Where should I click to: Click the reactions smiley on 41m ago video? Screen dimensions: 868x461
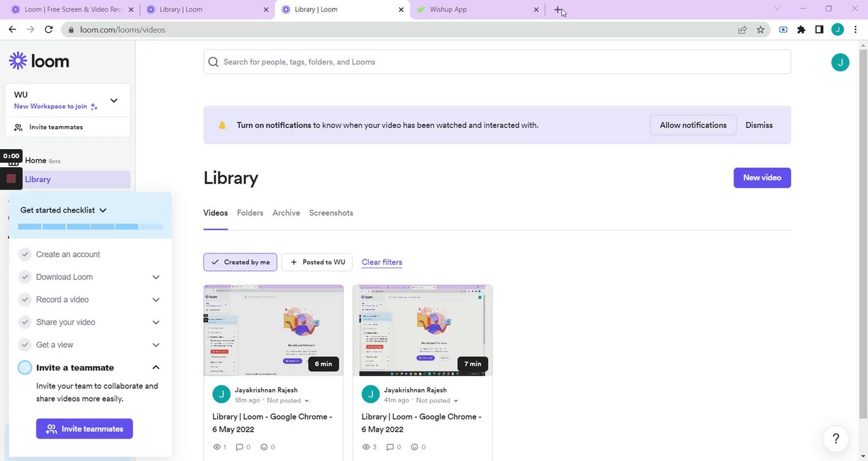pos(414,447)
